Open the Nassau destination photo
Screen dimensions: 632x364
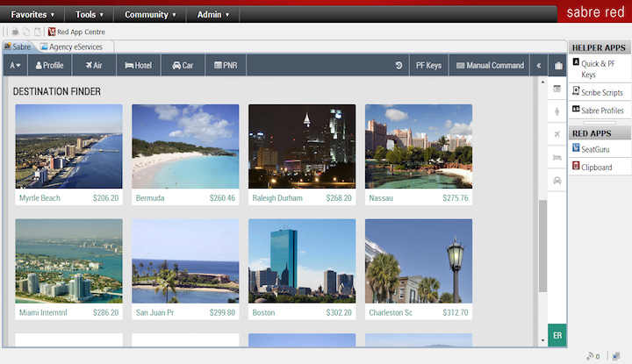coord(419,146)
